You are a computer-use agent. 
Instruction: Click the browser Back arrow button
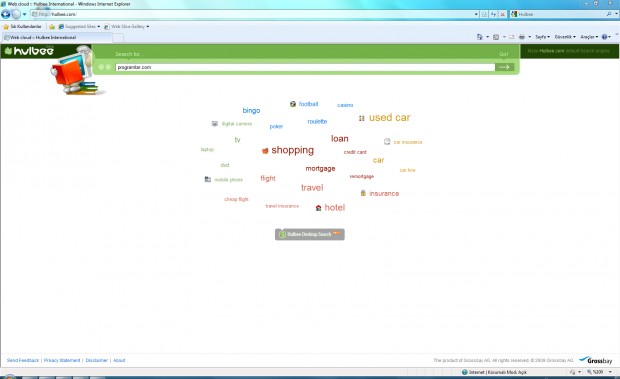click(6, 14)
